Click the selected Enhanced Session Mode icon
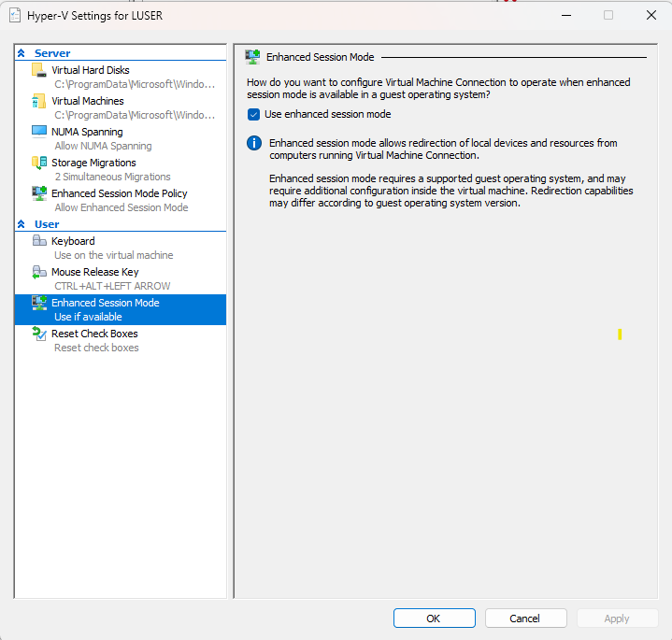Screen dimensions: 672x640 (39, 303)
